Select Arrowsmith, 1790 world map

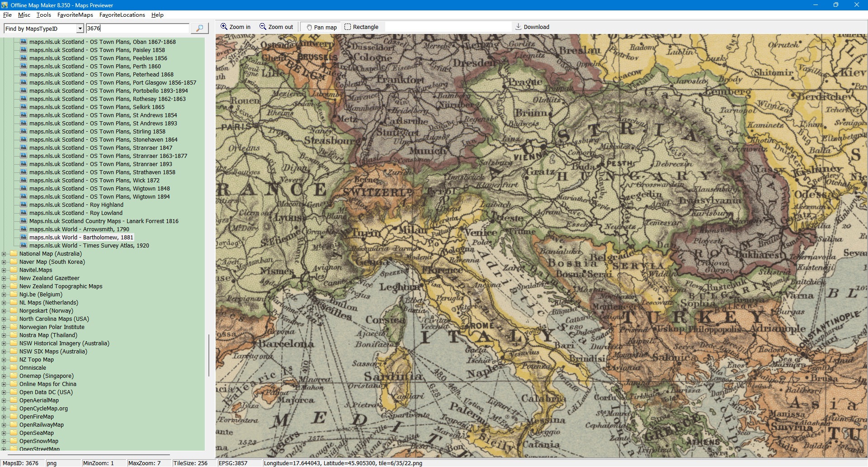click(x=79, y=229)
